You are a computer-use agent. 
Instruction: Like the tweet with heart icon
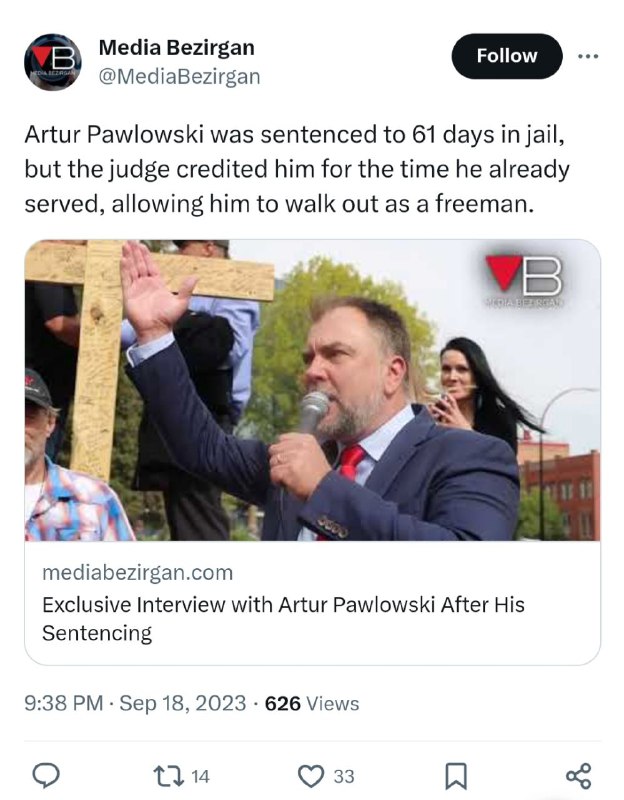tap(311, 776)
